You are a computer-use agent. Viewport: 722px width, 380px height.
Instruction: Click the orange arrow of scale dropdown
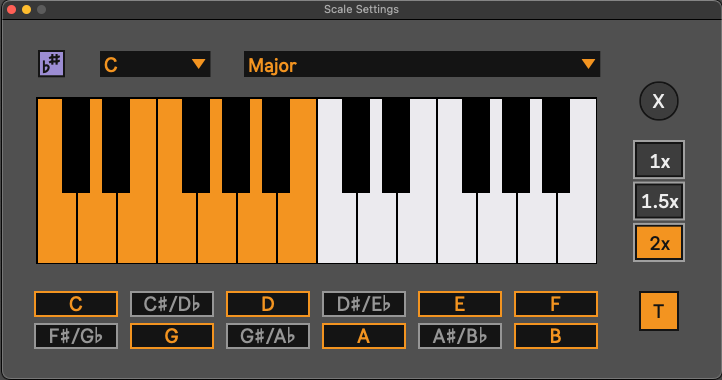(588, 64)
